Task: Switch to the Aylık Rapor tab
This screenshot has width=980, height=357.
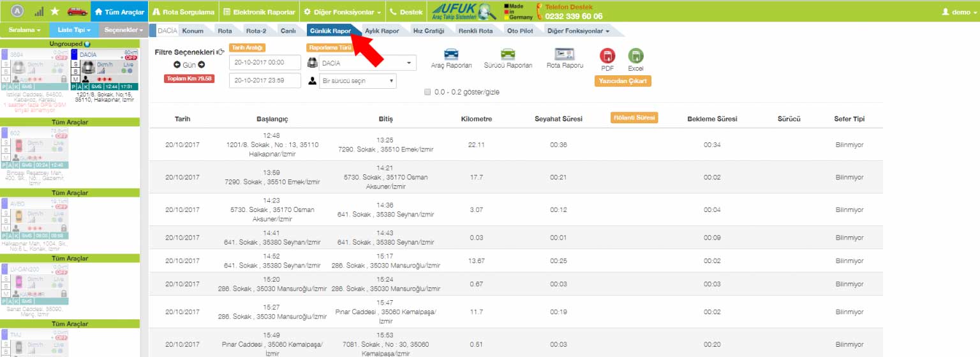Action: pyautogui.click(x=382, y=31)
